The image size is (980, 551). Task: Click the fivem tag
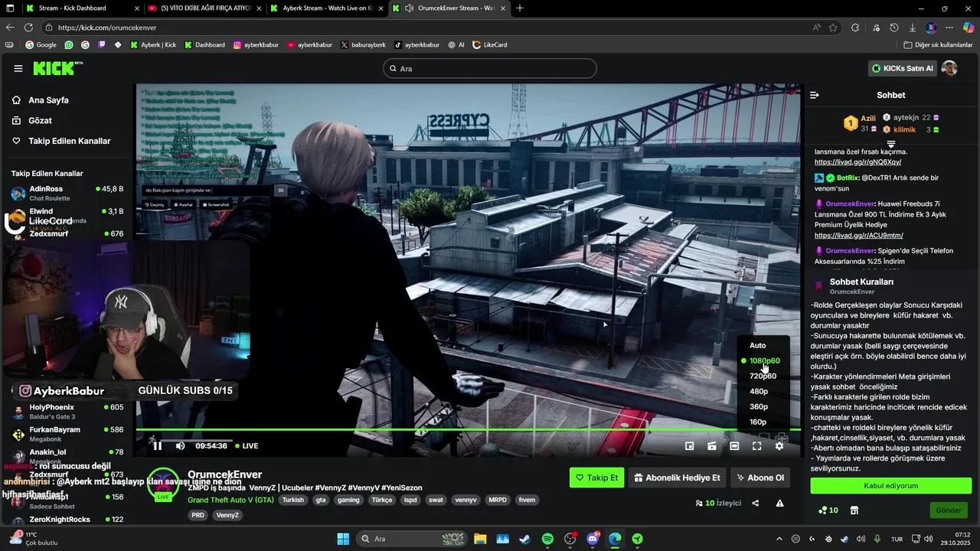point(527,500)
